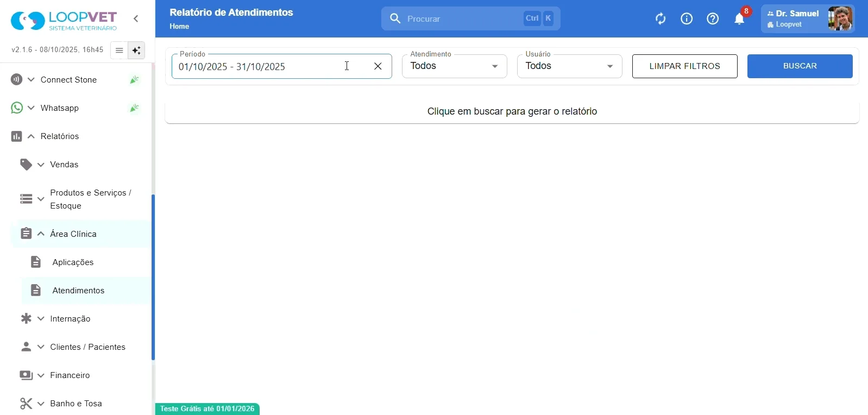868x415 pixels.
Task: Click the plug icon next to Whatsapp
Action: (x=134, y=108)
